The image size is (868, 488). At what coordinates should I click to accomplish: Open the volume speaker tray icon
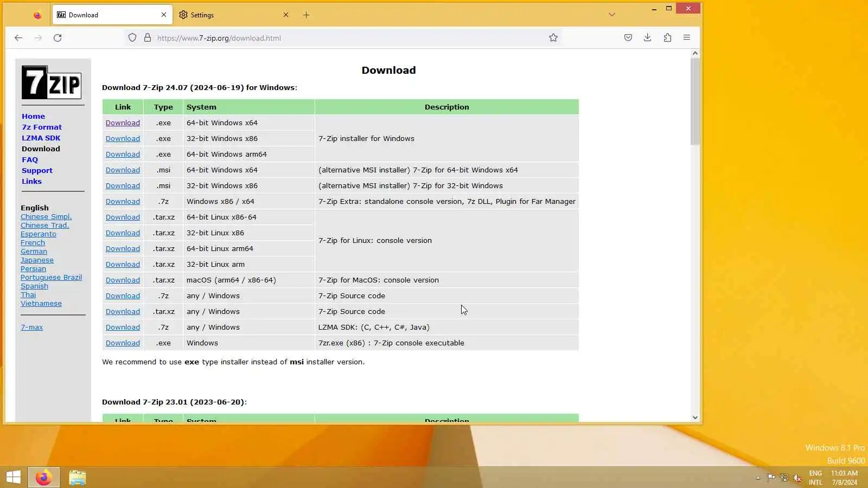pyautogui.click(x=797, y=478)
